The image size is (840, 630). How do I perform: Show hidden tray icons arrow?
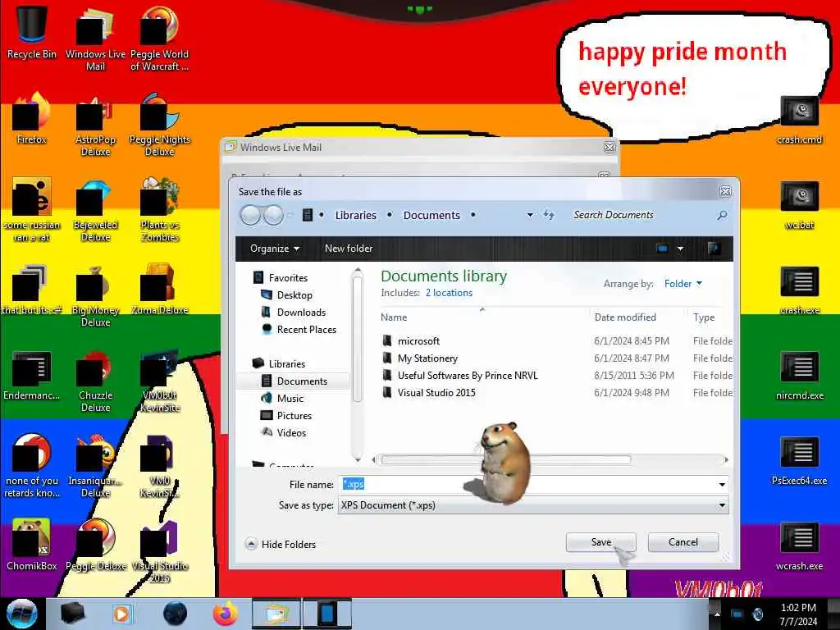[717, 614]
